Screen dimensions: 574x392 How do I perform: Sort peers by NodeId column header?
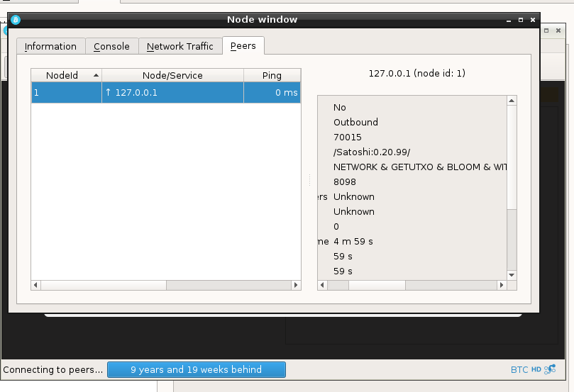coord(66,75)
